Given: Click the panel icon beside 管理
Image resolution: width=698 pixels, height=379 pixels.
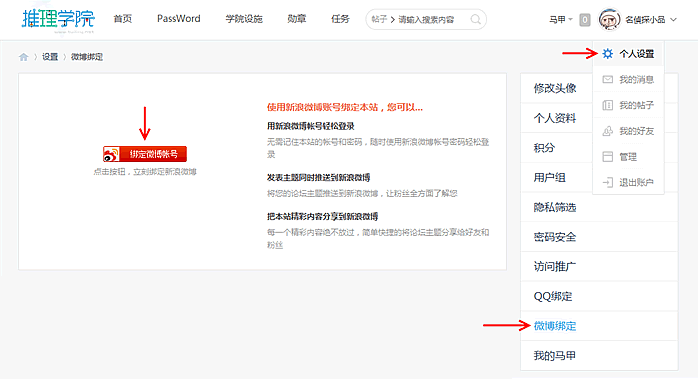Looking at the screenshot, I should tap(608, 157).
